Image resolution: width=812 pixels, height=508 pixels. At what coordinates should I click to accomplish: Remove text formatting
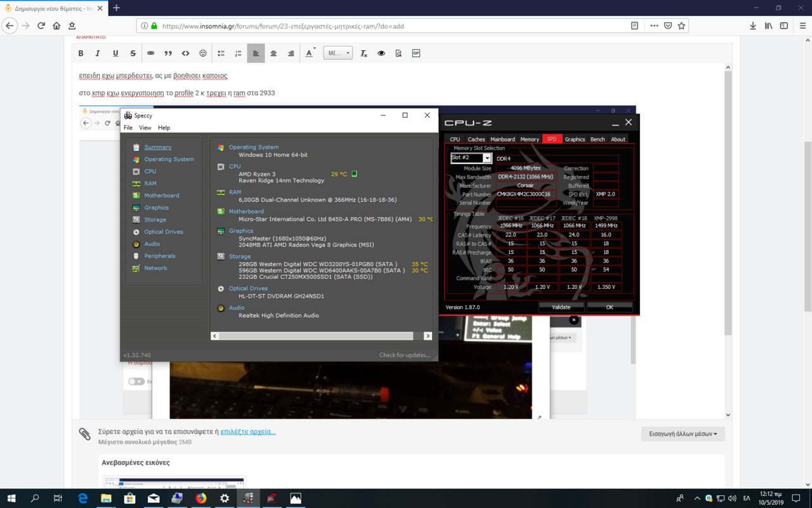click(363, 53)
